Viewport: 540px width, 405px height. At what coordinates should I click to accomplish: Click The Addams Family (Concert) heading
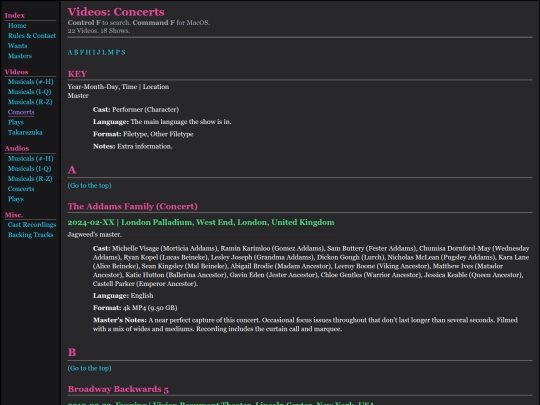click(x=133, y=206)
